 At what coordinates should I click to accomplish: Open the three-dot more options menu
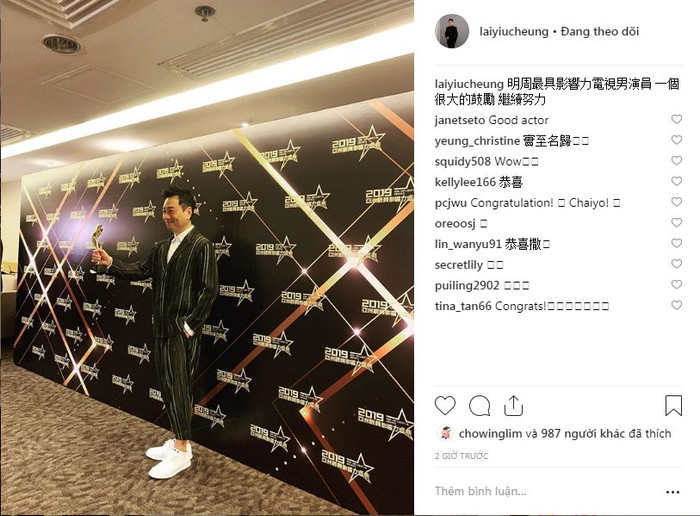(672, 492)
